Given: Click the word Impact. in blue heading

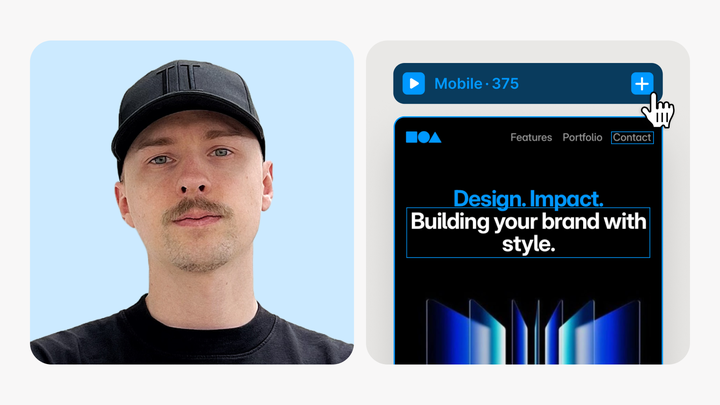Looking at the screenshot, I should [566, 199].
